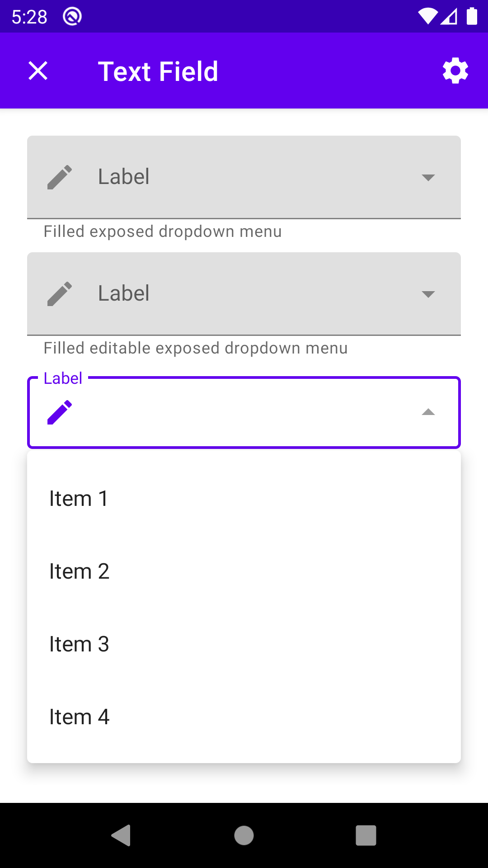
Task: Open the settings gear in the toolbar
Action: [x=455, y=71]
